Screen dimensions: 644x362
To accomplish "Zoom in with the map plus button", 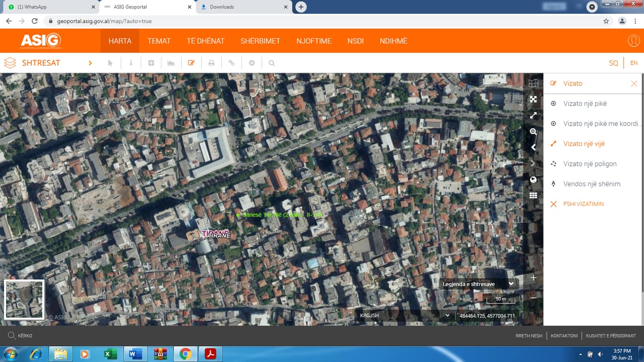I will click(534, 278).
